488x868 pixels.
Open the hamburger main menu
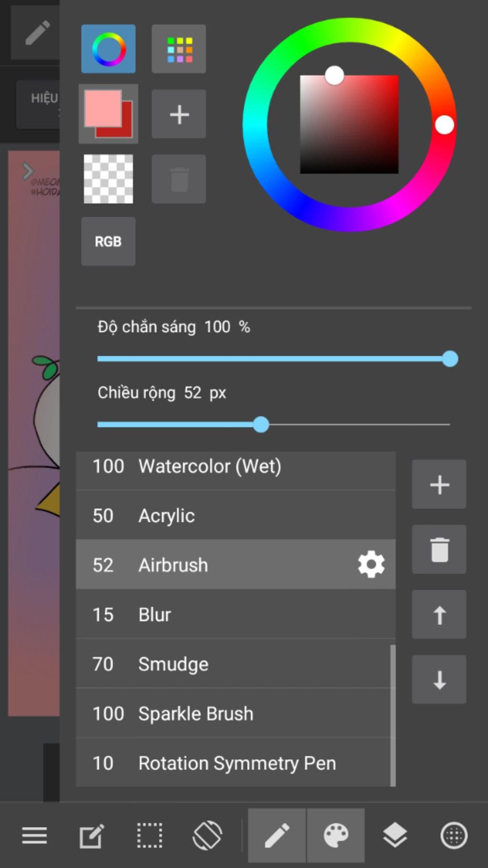point(34,836)
